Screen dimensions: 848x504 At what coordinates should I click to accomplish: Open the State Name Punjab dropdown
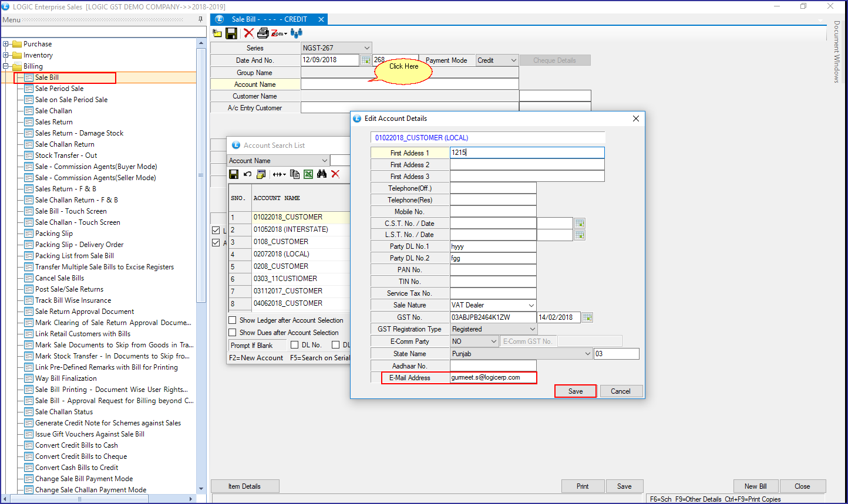(588, 354)
